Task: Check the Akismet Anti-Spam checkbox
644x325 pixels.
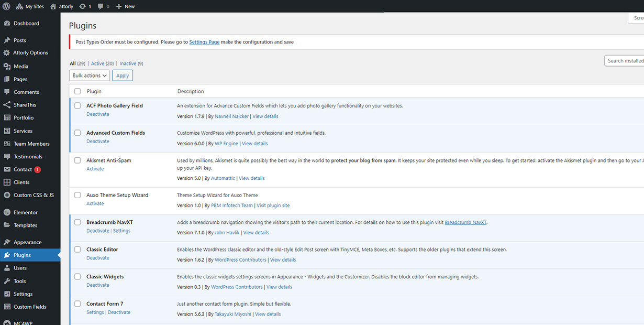Action: (77, 160)
